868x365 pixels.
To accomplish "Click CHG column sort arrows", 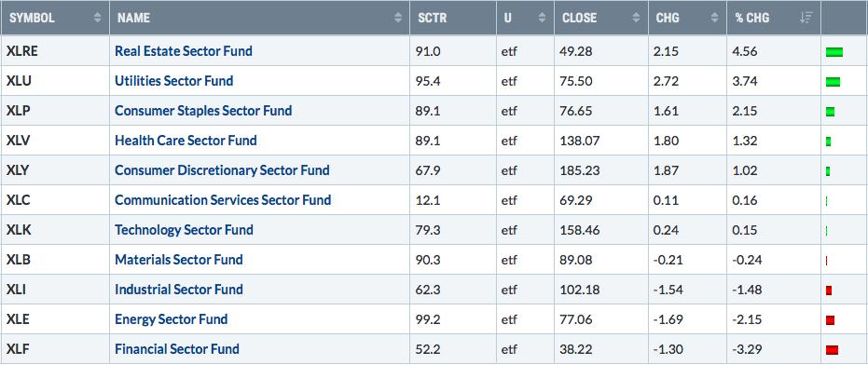I will tap(715, 18).
